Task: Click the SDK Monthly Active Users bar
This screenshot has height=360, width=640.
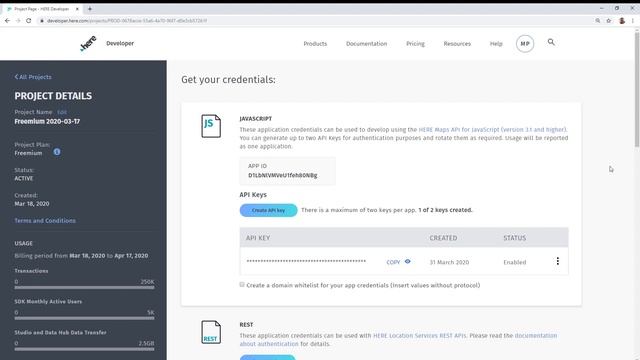Action: 84,318
